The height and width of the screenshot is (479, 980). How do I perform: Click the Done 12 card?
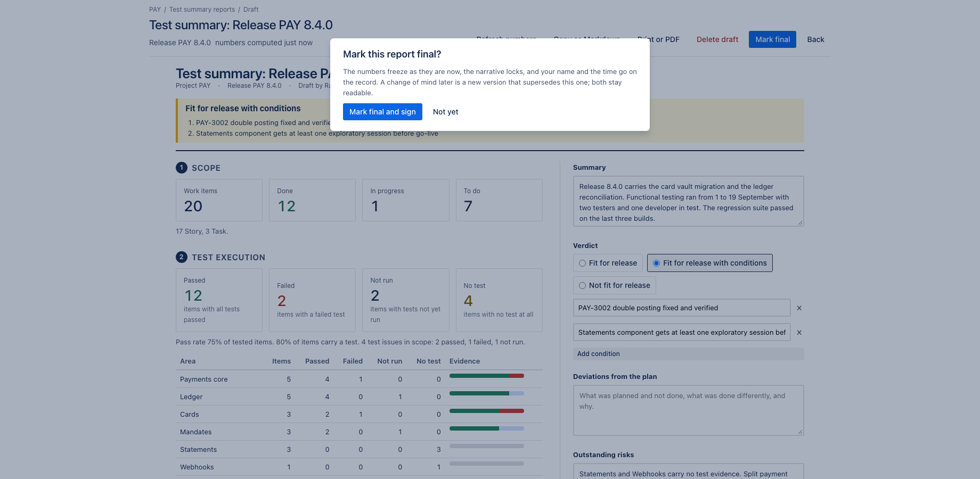[x=312, y=200]
